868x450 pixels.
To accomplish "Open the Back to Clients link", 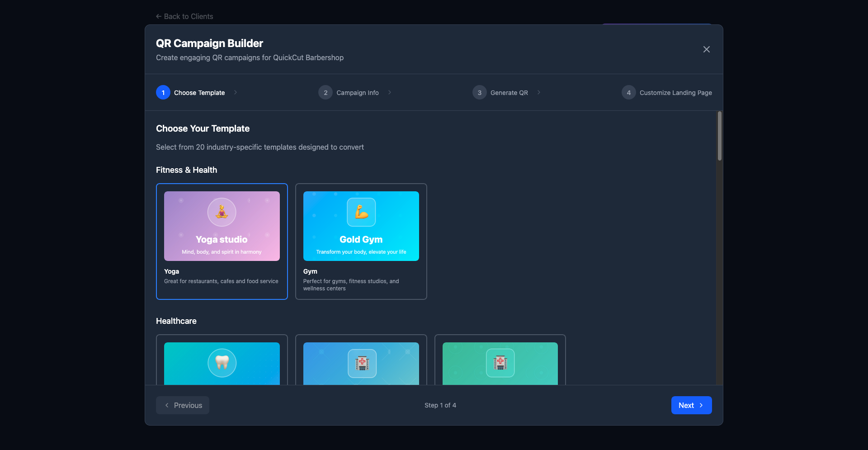I will coord(184,16).
